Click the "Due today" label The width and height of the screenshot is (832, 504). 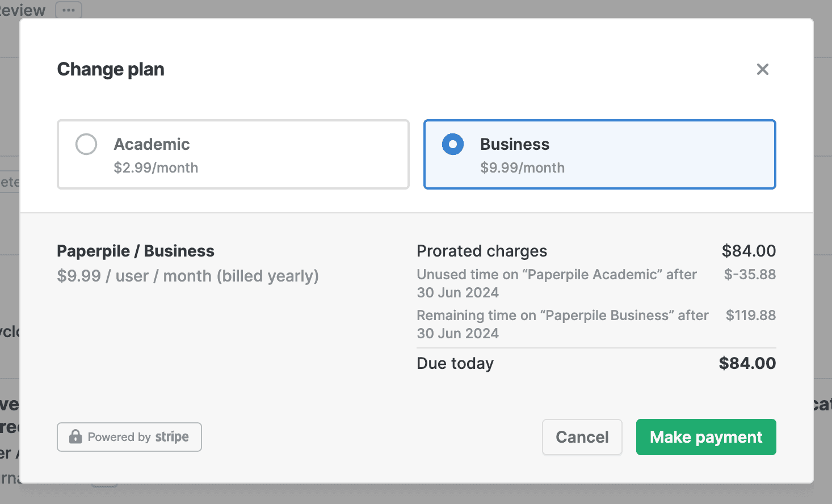pyautogui.click(x=455, y=363)
